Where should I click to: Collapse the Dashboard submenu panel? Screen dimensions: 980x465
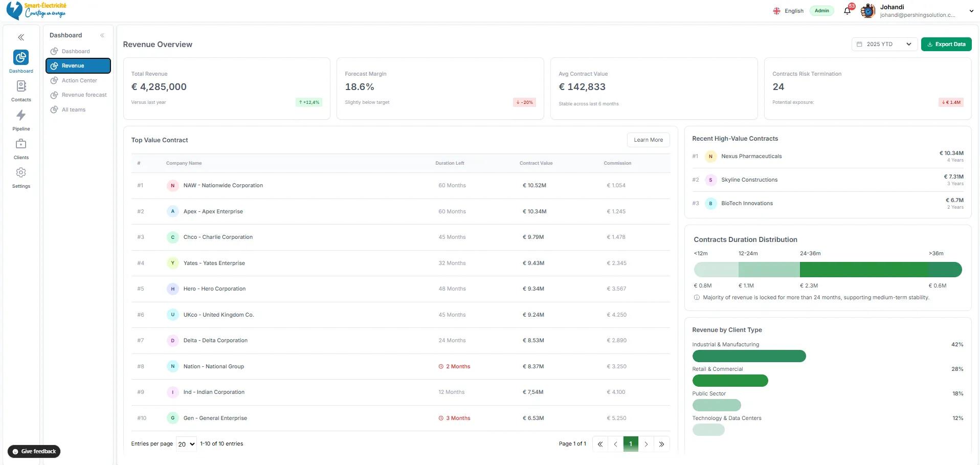click(102, 35)
